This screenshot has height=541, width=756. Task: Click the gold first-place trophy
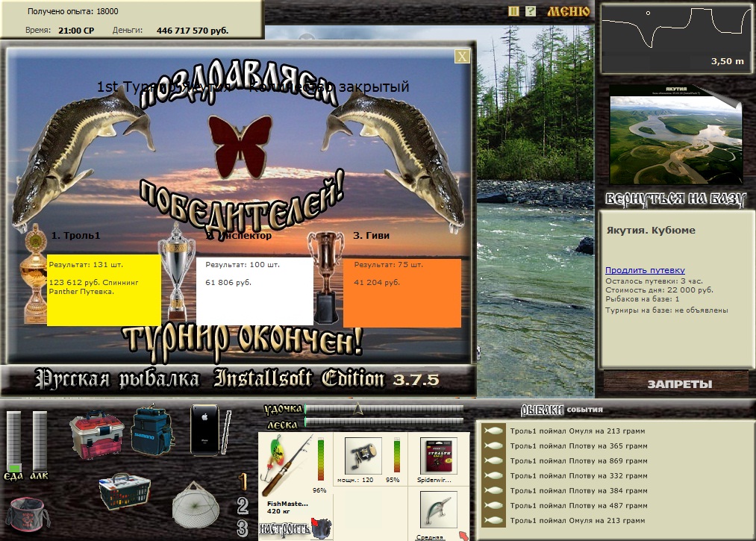point(34,275)
